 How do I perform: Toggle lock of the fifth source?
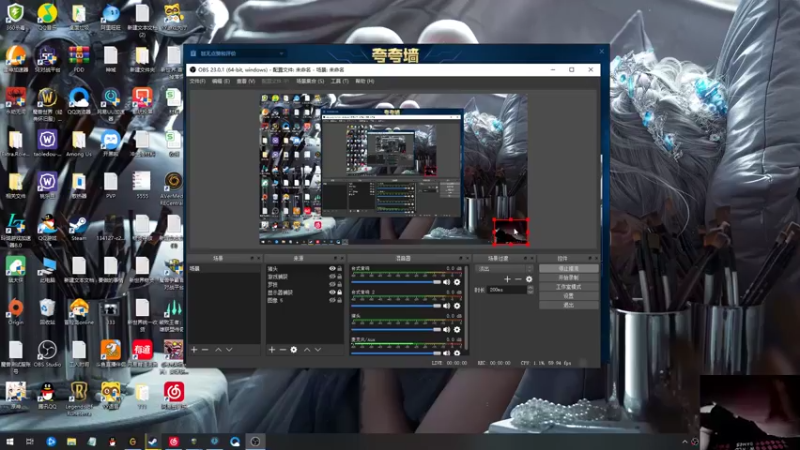pyautogui.click(x=339, y=301)
